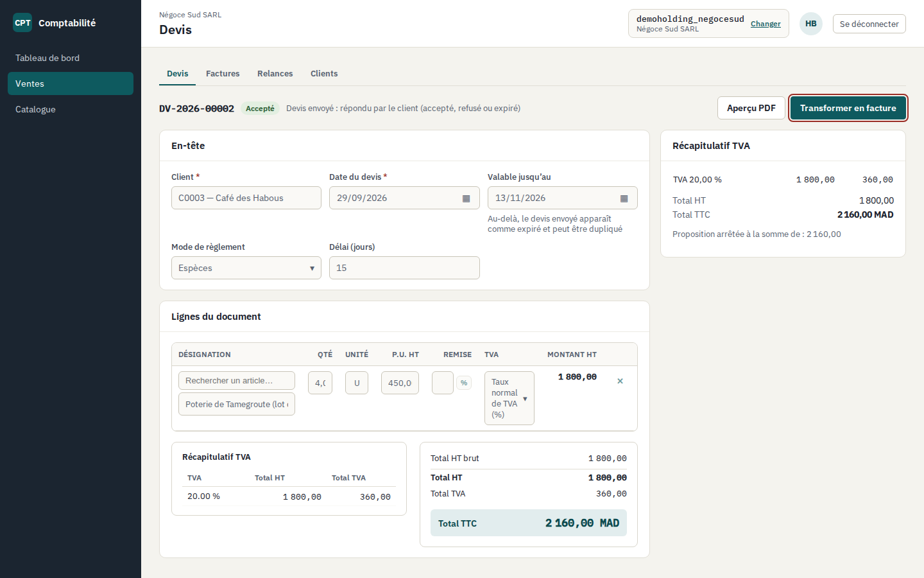Open Catalogue from the sidebar
The width and height of the screenshot is (924, 578).
pos(71,109)
